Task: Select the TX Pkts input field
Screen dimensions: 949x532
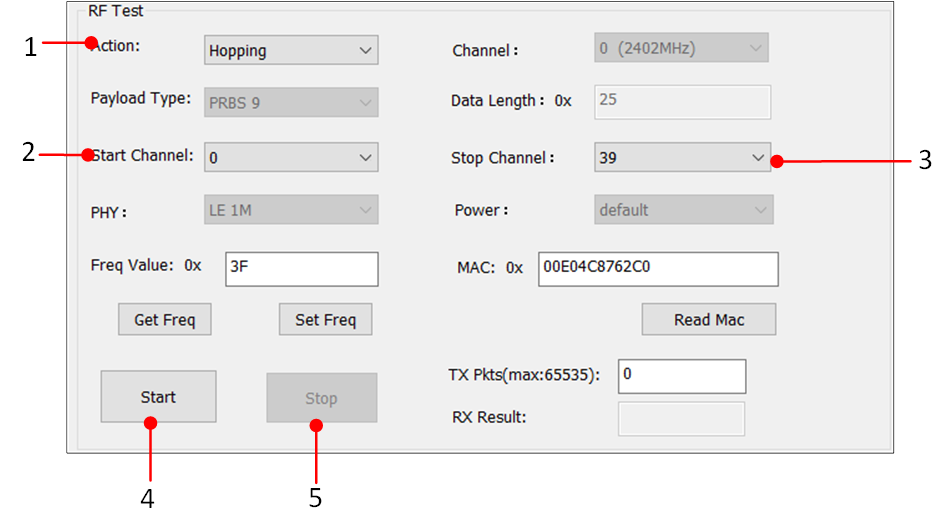Action: [x=682, y=376]
